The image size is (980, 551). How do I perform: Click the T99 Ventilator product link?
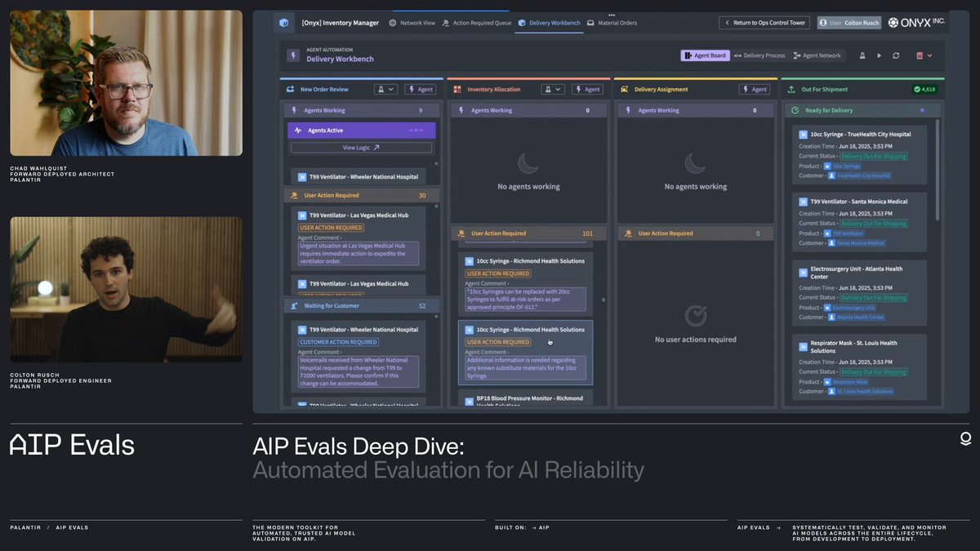point(844,233)
